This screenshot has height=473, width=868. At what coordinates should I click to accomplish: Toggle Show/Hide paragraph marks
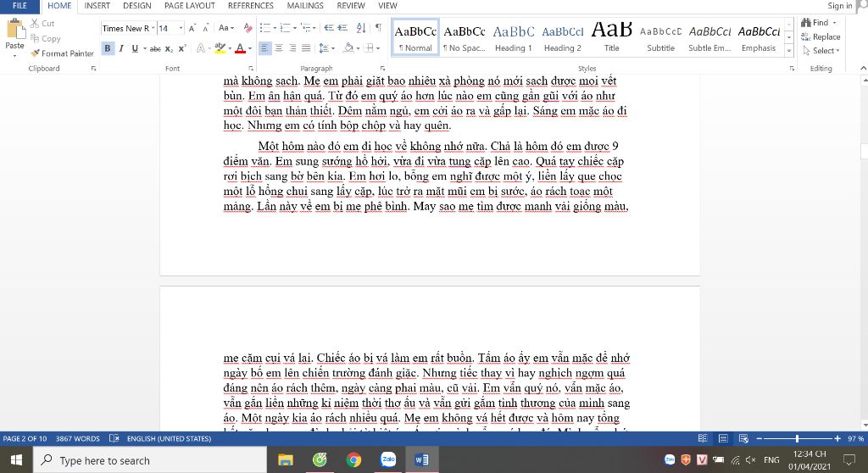click(x=378, y=28)
